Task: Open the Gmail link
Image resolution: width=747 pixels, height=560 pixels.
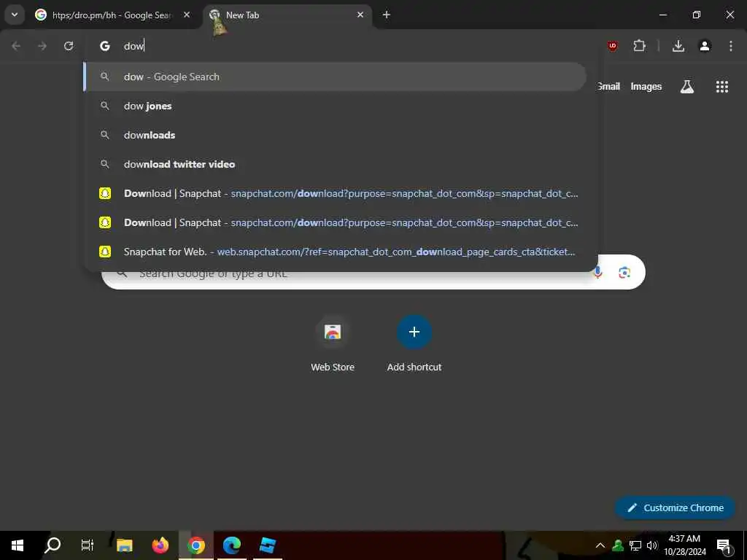Action: click(x=609, y=87)
